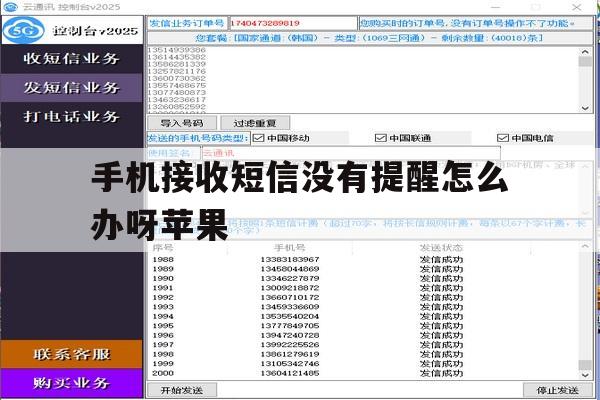Select row 1997 in results table
This screenshot has width=600, height=400.
(364, 344)
